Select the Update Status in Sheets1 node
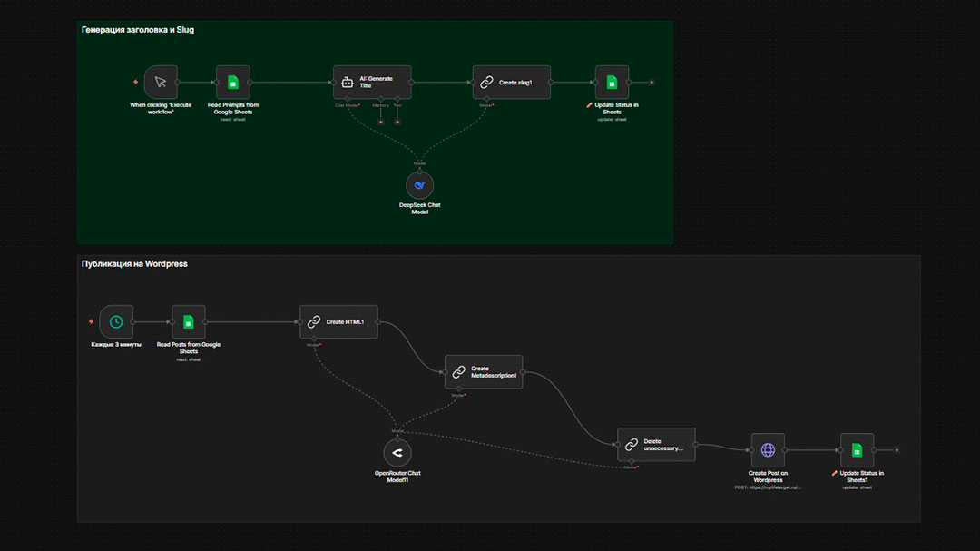The width and height of the screenshot is (980, 551). pyautogui.click(x=857, y=449)
